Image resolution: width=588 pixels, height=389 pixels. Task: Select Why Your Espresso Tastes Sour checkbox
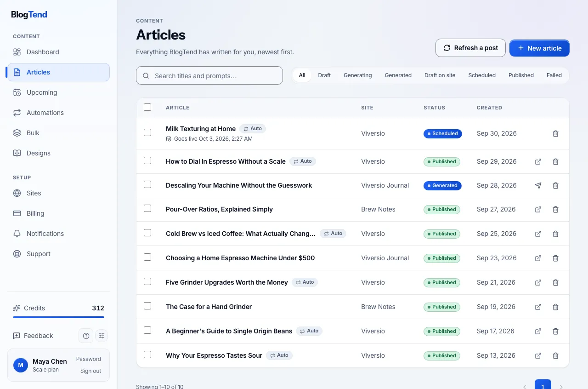147,355
